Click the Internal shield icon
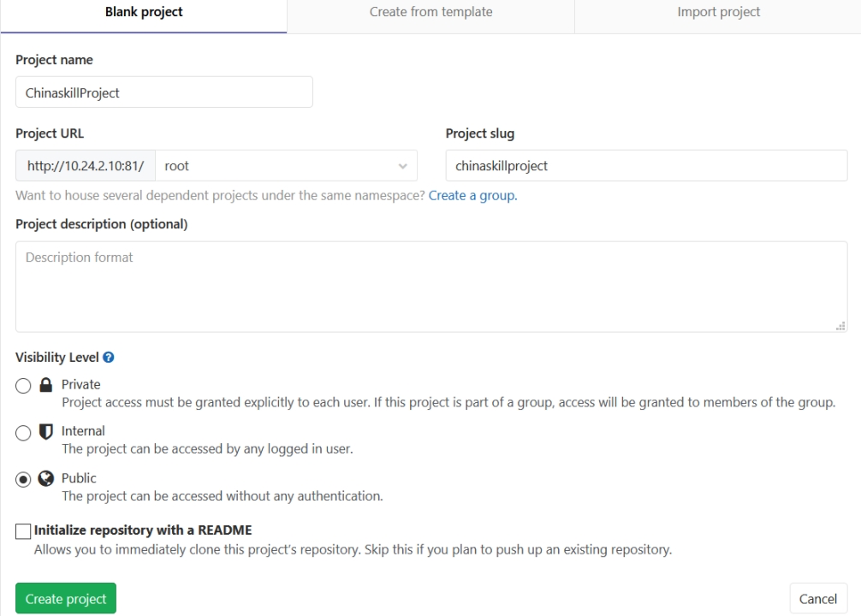The height and width of the screenshot is (616, 861). [x=46, y=431]
